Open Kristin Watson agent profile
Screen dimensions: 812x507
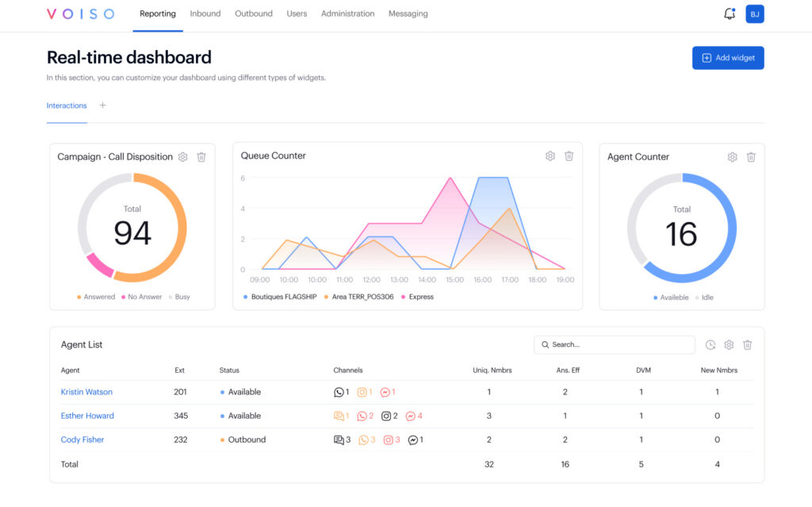pyautogui.click(x=86, y=392)
